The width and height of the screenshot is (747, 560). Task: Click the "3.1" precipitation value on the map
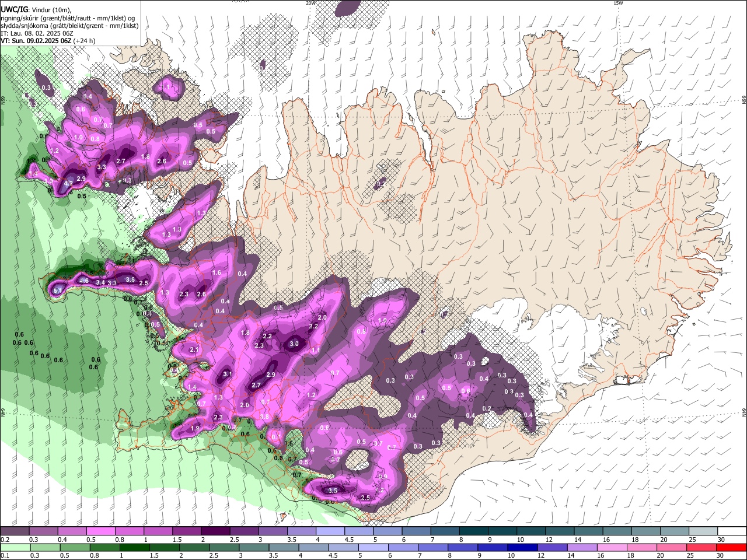point(228,374)
